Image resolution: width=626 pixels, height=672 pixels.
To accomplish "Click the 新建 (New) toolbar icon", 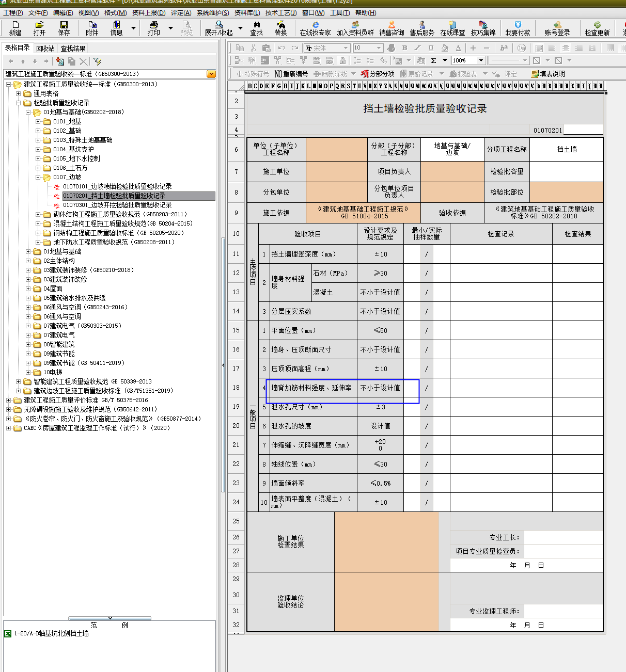I will [15, 28].
